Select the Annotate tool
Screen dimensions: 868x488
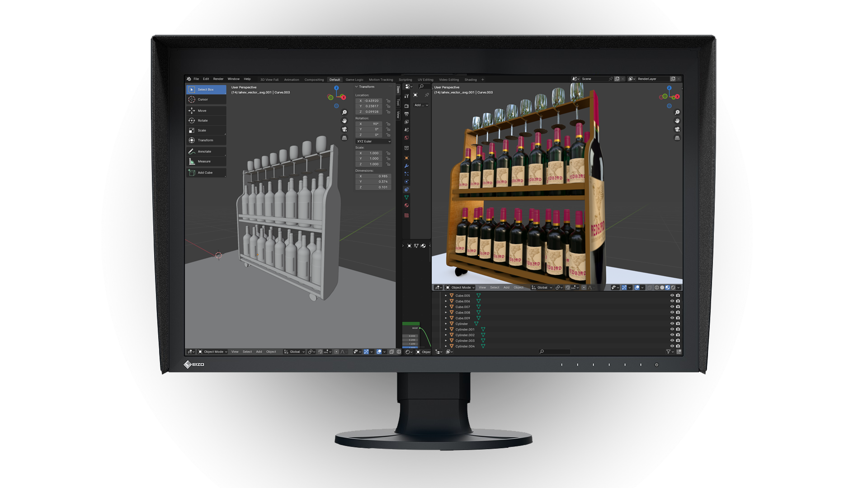click(204, 151)
